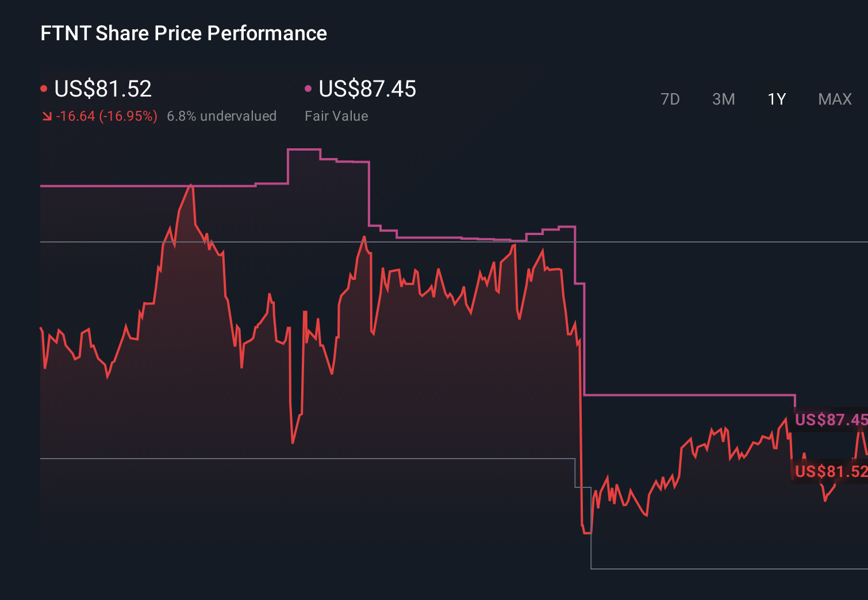Click the red downward trend arrow icon
The image size is (868, 600).
[48, 116]
